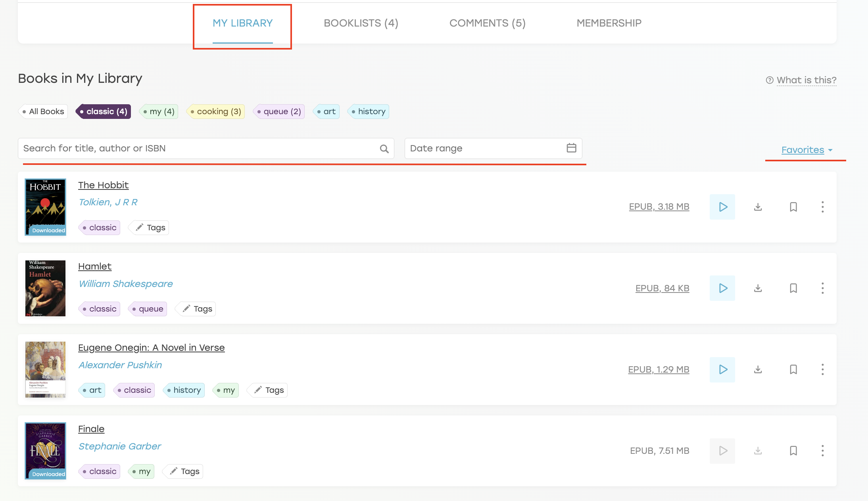Switch to the Booklists tab
The height and width of the screenshot is (501, 868).
point(361,23)
